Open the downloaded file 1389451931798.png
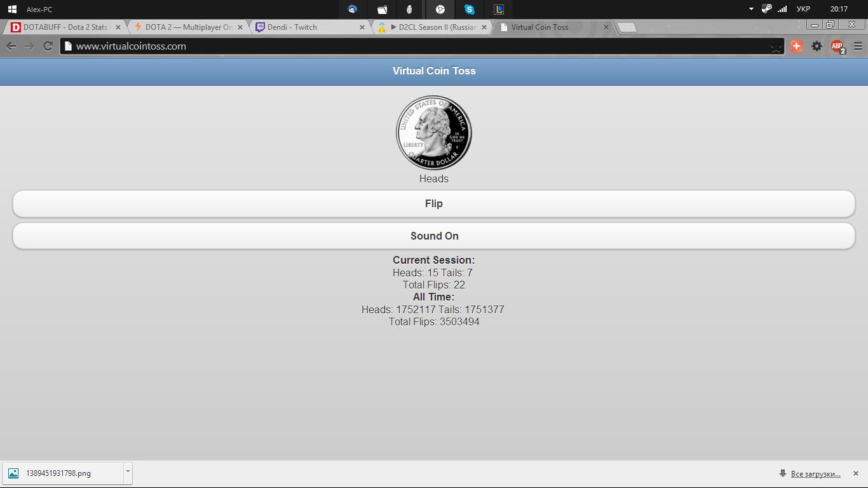 [x=62, y=473]
